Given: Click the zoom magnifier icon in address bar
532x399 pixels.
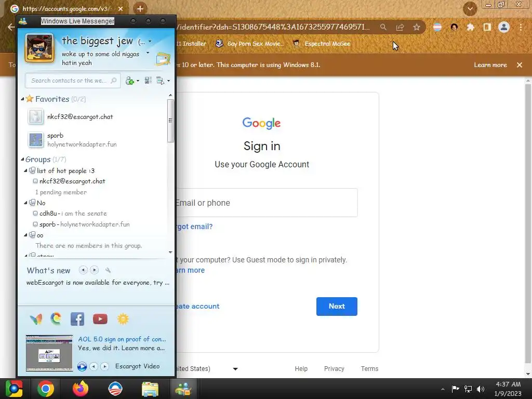Looking at the screenshot, I should tap(383, 27).
